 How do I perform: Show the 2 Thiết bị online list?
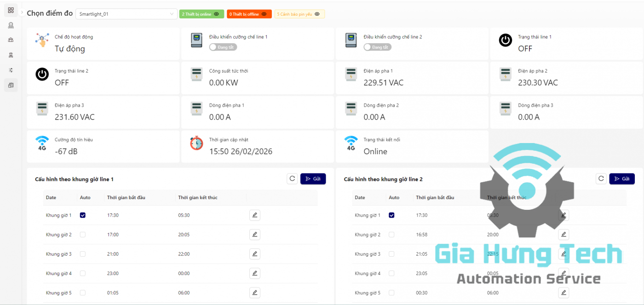pyautogui.click(x=201, y=14)
